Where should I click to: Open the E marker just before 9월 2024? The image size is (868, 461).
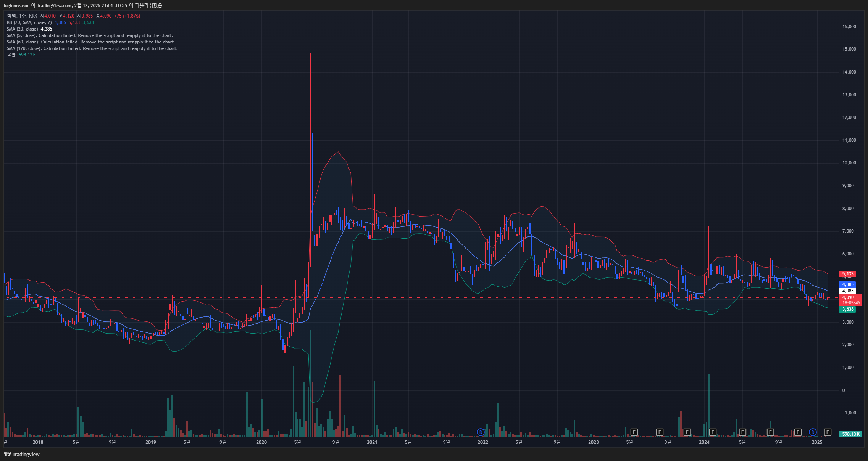tap(770, 432)
